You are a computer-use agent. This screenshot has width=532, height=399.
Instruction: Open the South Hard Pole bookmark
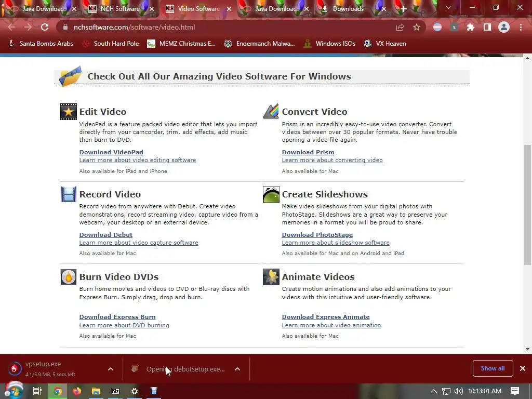(111, 44)
